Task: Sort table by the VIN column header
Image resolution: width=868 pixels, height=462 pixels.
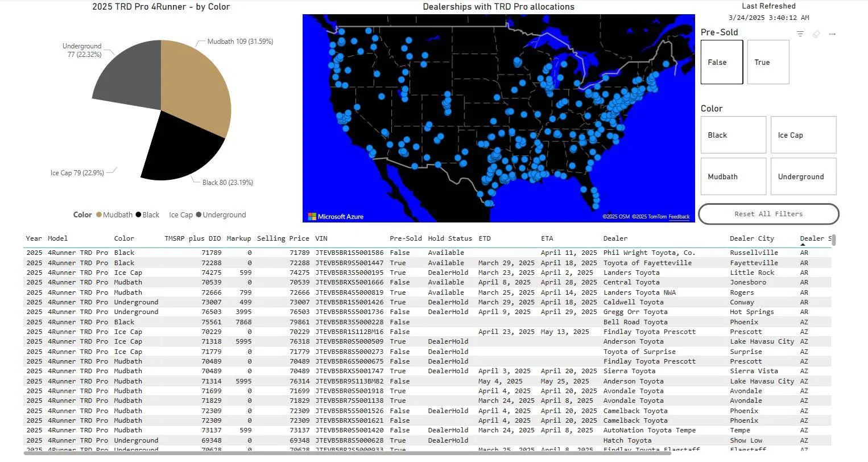Action: click(321, 238)
